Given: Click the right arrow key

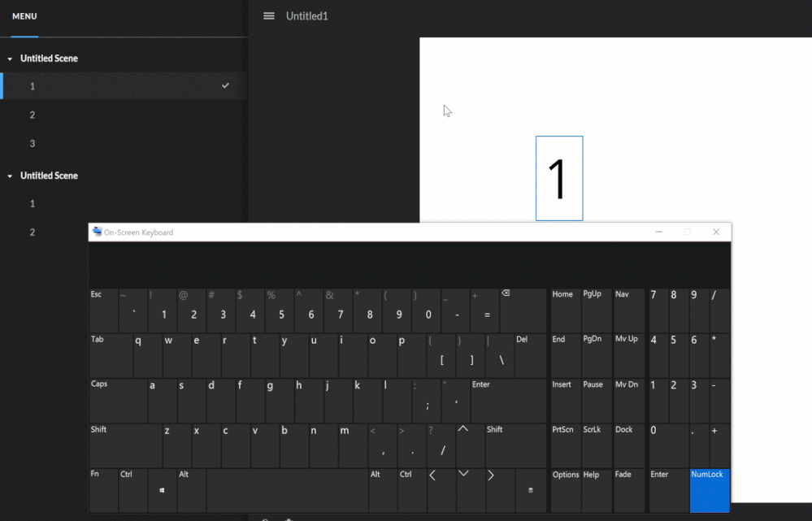Looking at the screenshot, I should coord(500,490).
